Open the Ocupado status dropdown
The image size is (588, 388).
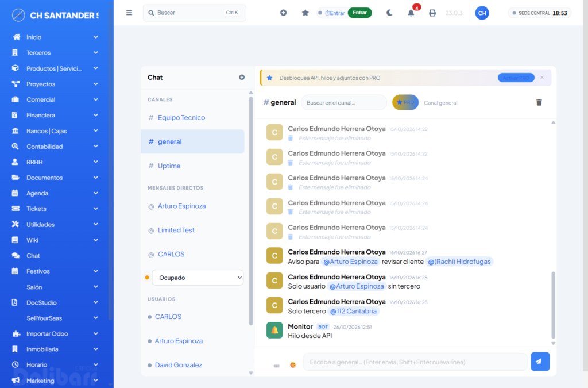tap(198, 278)
